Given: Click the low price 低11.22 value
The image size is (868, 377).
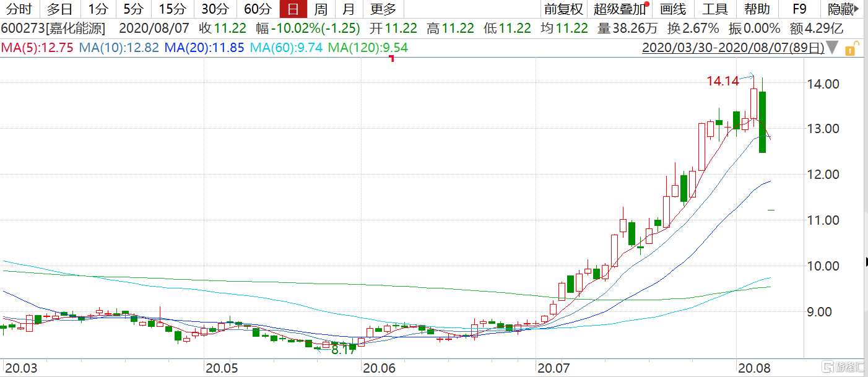Looking at the screenshot, I should pos(508,28).
